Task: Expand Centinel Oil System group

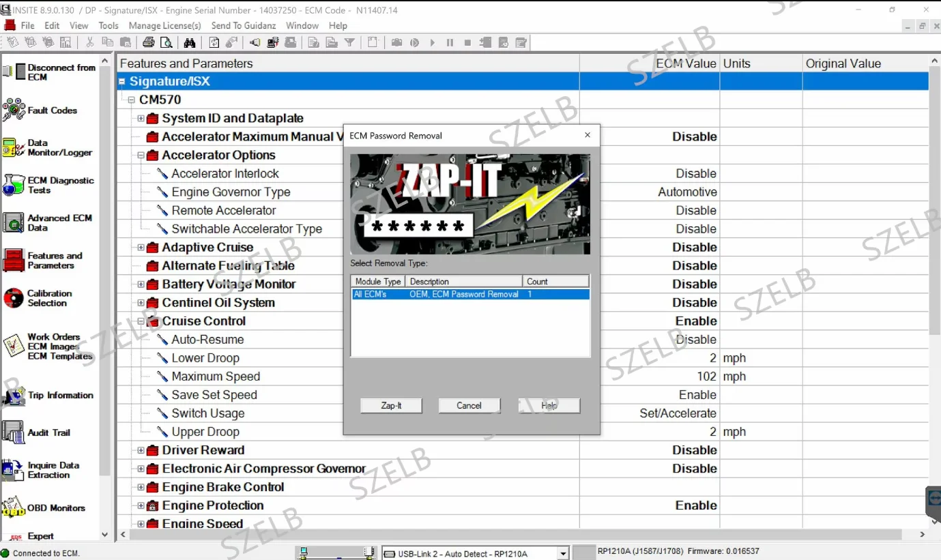Action: [141, 302]
